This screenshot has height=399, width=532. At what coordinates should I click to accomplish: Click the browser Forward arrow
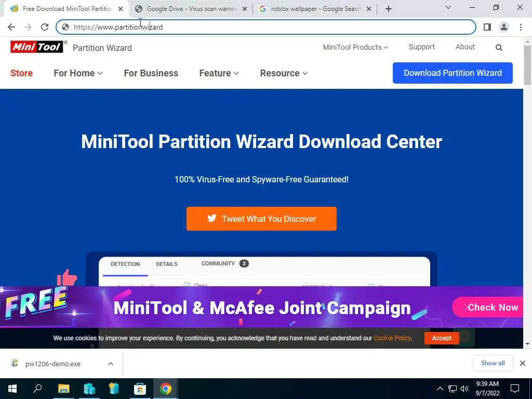28,27
